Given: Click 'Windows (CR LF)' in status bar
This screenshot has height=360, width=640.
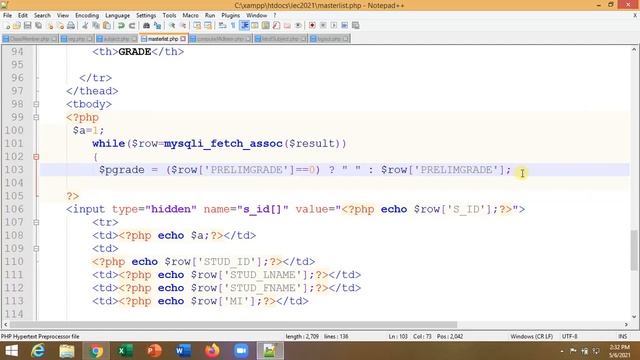Looking at the screenshot, I should tap(531, 336).
